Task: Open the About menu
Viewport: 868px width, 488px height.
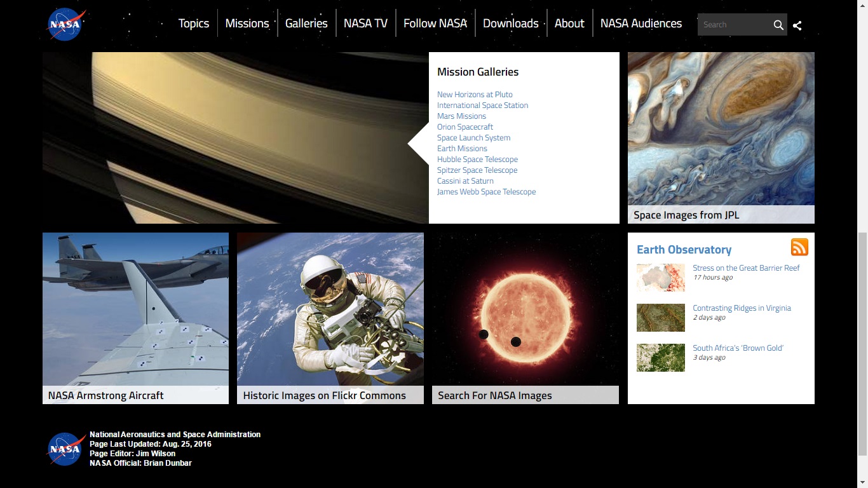Action: pyautogui.click(x=569, y=24)
